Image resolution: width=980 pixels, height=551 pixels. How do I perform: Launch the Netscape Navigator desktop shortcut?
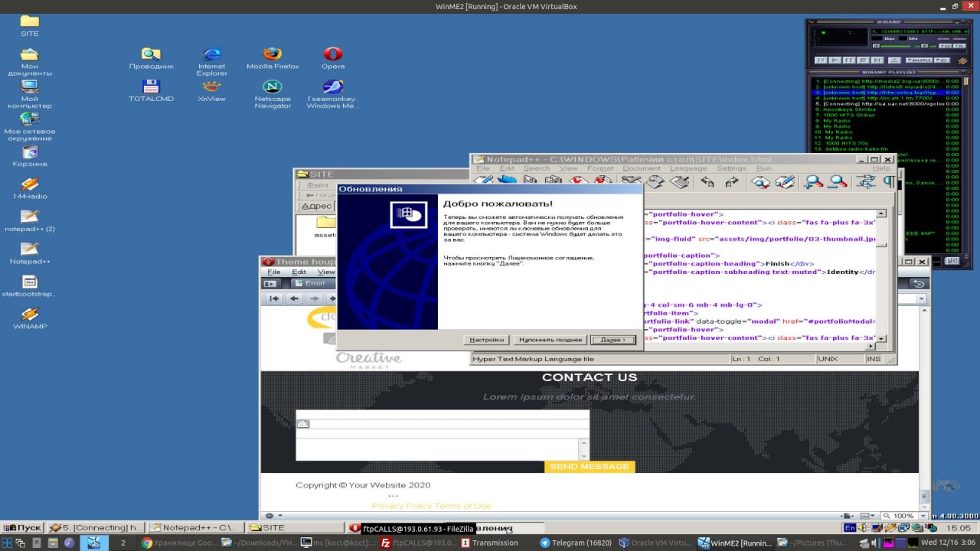click(x=273, y=93)
